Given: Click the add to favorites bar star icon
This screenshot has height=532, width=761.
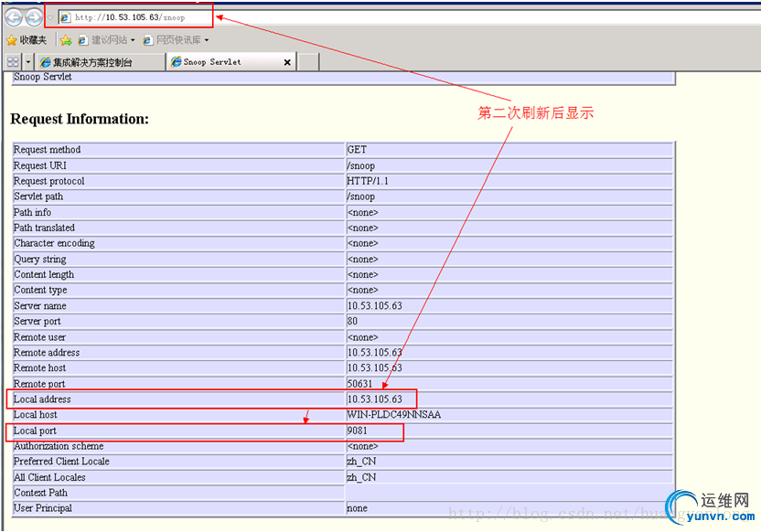Looking at the screenshot, I should tap(66, 40).
